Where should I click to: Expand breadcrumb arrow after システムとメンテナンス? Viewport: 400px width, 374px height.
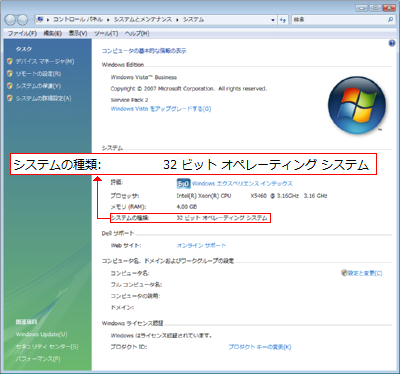coord(177,20)
